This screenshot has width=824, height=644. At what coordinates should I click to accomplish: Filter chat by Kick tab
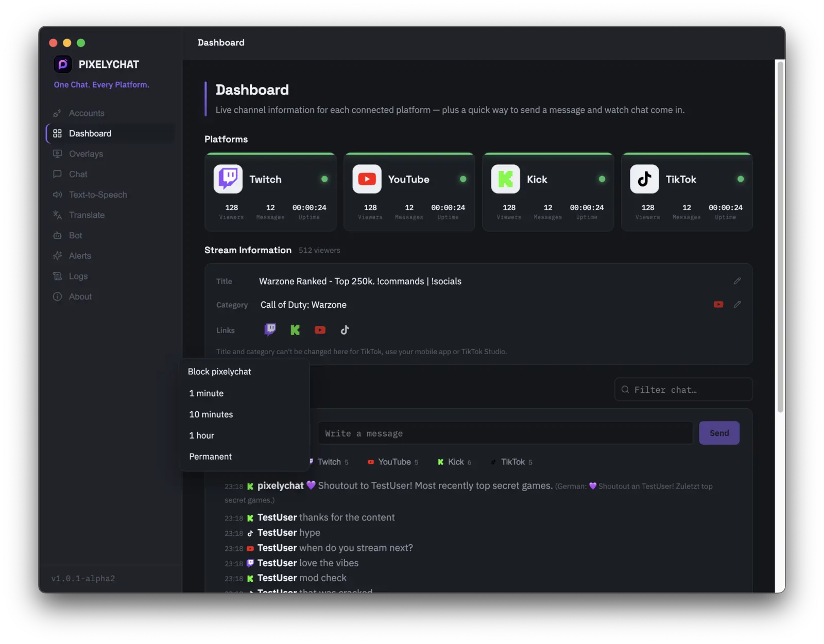coord(455,462)
